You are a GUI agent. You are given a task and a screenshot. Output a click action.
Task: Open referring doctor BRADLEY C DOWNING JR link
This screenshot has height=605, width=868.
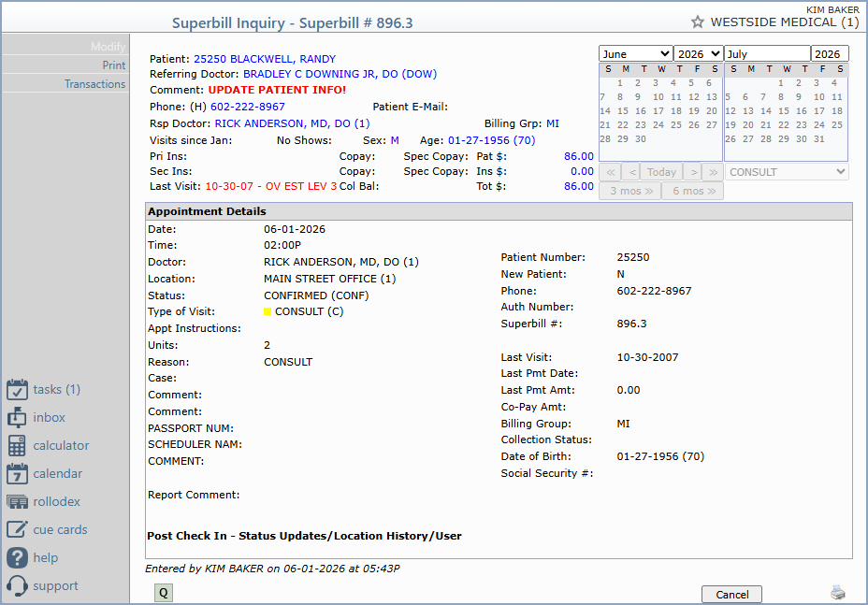340,74
